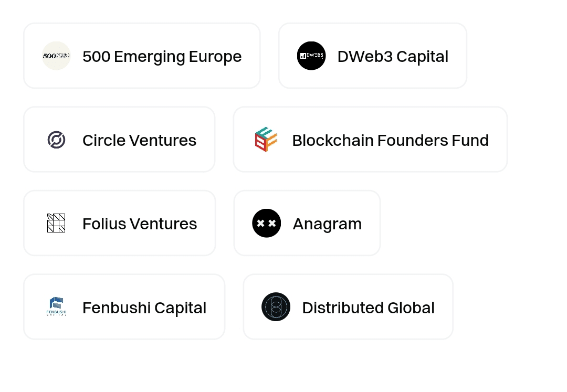The height and width of the screenshot is (392, 567).
Task: Select the word Europe in the first card
Action: [x=215, y=57]
